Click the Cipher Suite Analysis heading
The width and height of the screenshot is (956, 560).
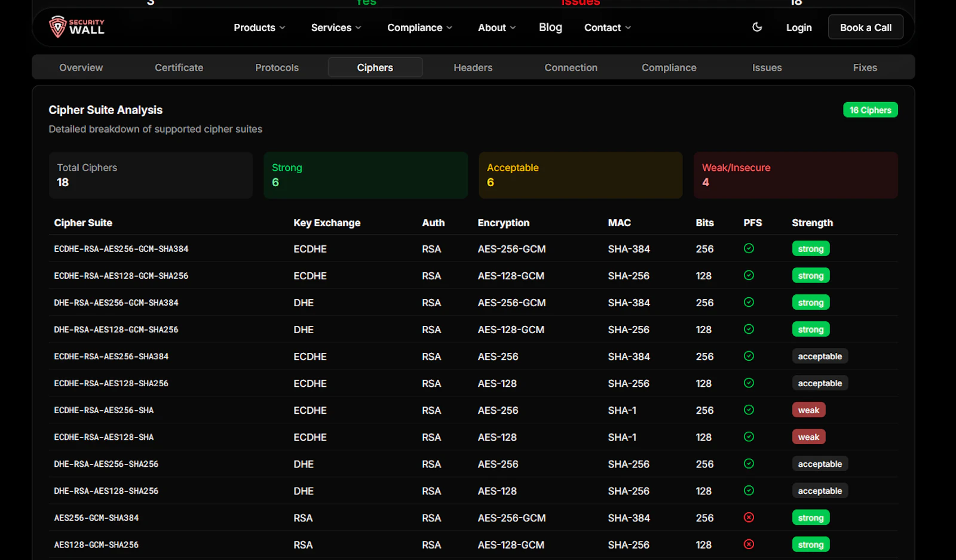(x=105, y=110)
